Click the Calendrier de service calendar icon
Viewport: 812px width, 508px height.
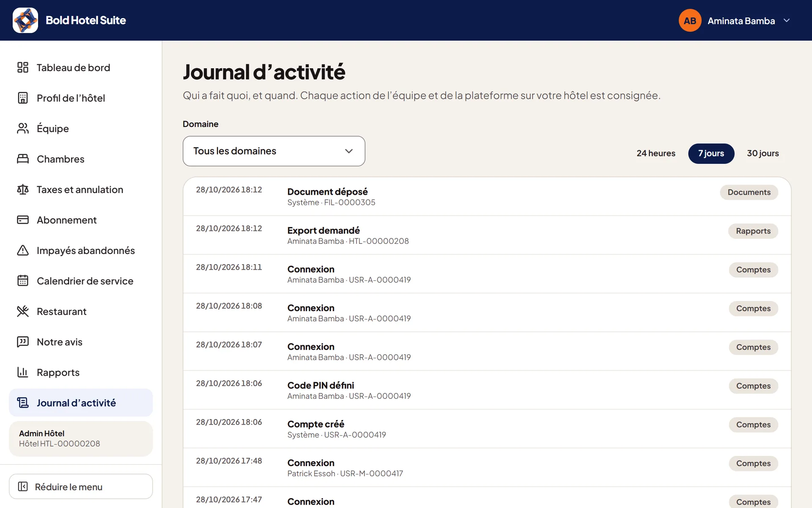(23, 281)
